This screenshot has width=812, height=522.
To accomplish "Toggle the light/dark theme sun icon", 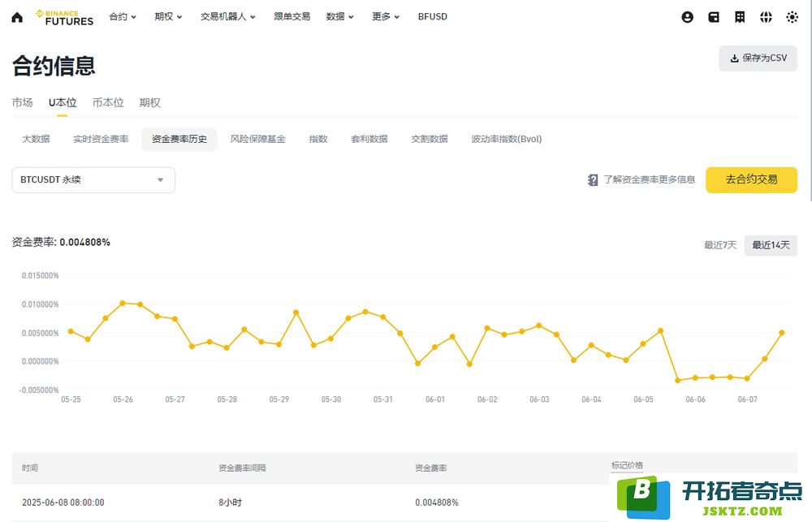I will coord(792,17).
